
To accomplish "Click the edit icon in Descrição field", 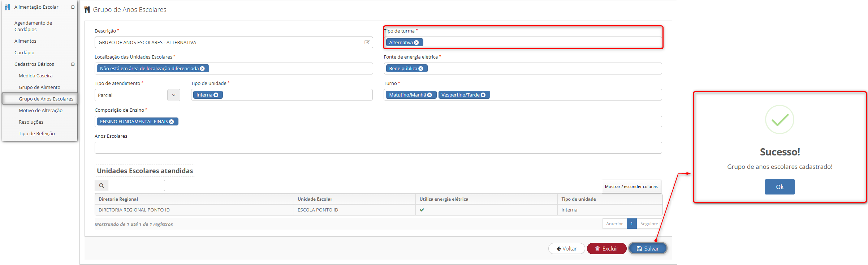I will (367, 42).
